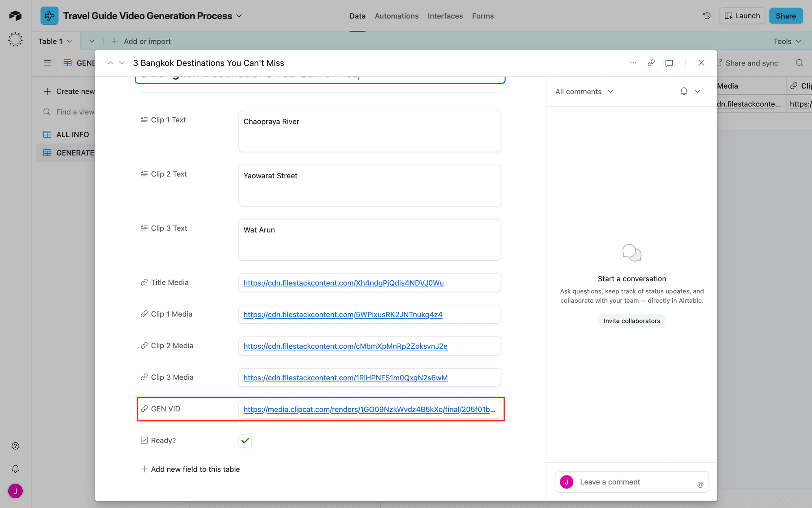Screen dimensions: 812x508
Task: Open the Interfaces tab
Action: point(445,16)
